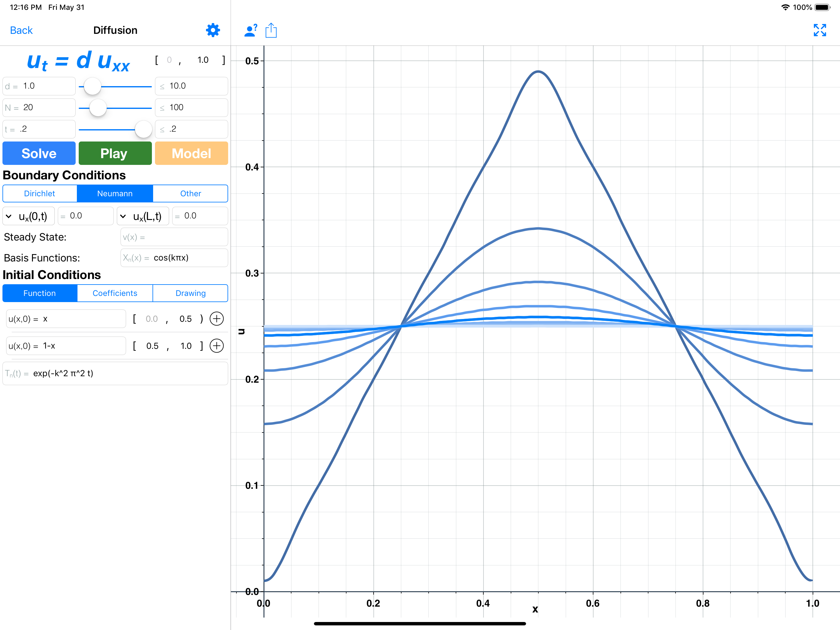Expand the ux(0,t) boundary dropdown
840x630 pixels.
click(x=29, y=216)
